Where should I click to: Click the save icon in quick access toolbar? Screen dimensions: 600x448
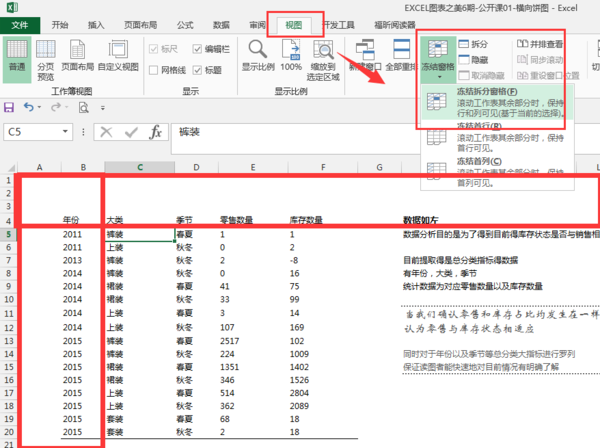[x=9, y=108]
